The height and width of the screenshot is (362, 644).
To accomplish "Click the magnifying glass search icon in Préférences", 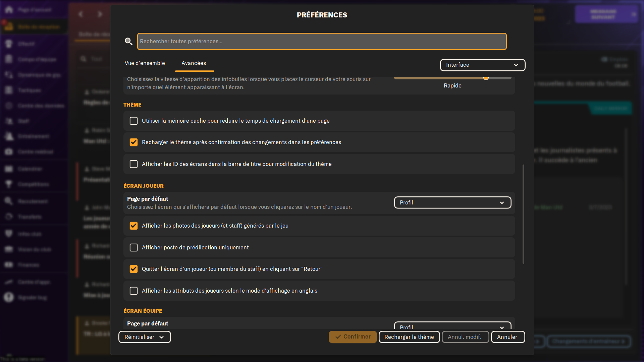I will (128, 41).
